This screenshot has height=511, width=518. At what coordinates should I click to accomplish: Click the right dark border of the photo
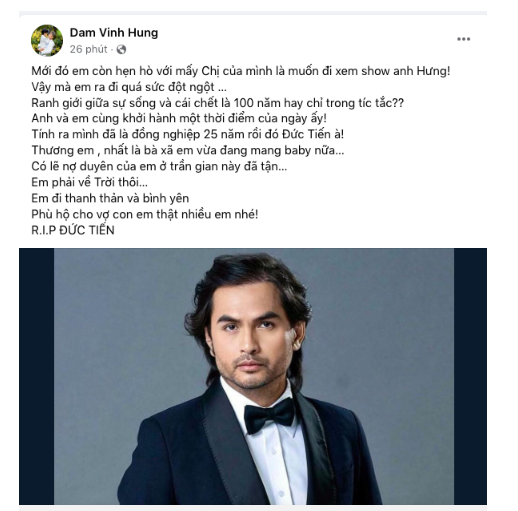click(x=470, y=376)
